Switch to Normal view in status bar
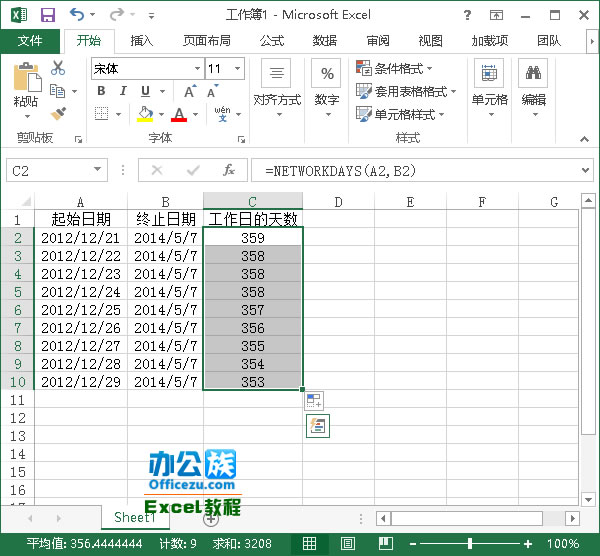Screen dimensions: 600x556 point(310,543)
